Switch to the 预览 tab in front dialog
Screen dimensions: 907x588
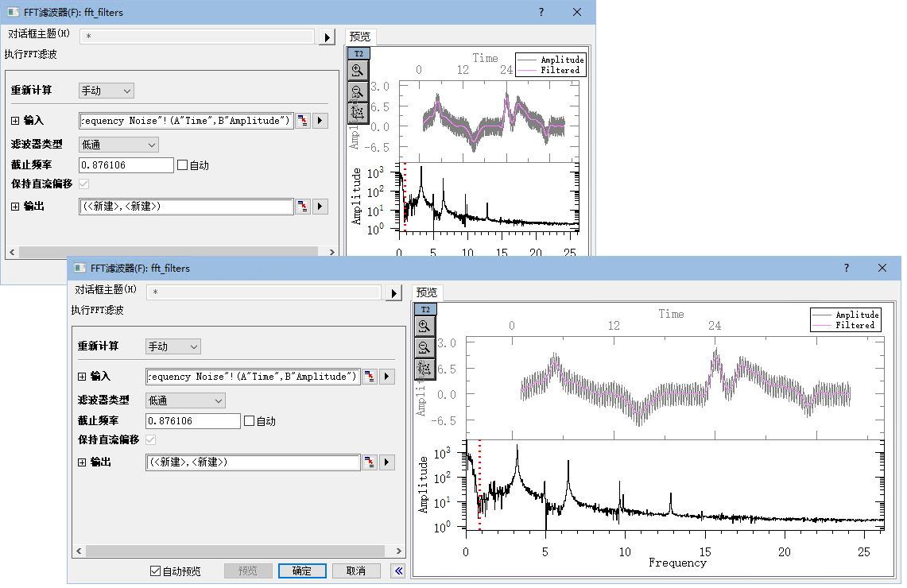click(427, 292)
